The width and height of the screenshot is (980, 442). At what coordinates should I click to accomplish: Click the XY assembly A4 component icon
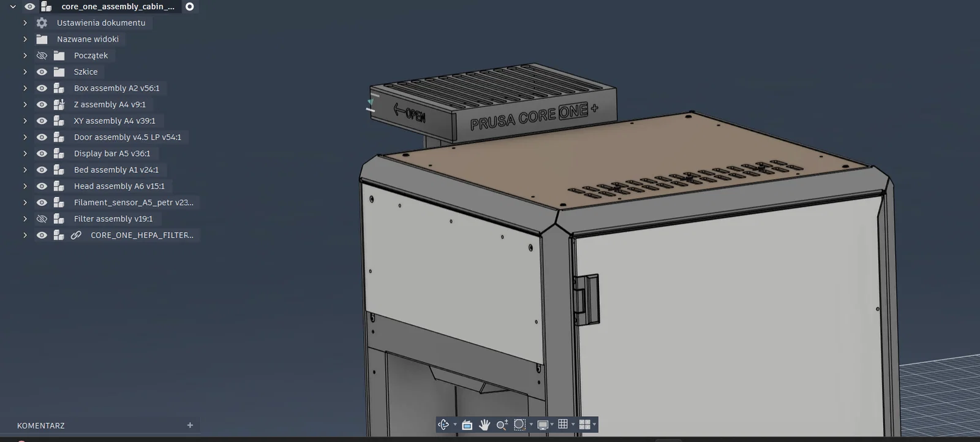pos(59,121)
